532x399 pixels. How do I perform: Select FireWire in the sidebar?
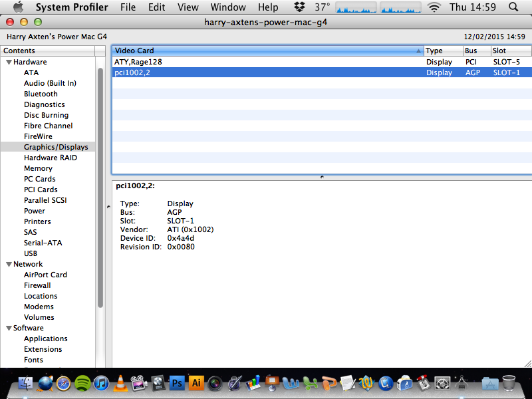(38, 136)
